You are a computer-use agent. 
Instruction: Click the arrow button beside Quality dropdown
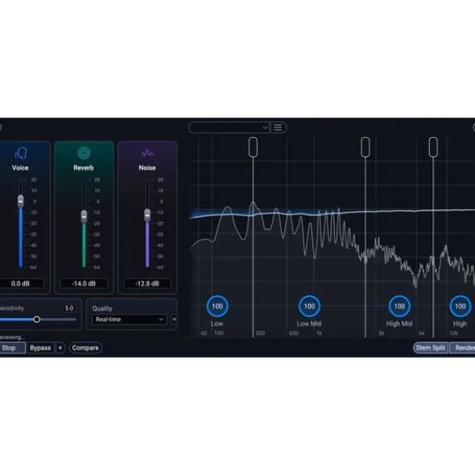point(174,319)
